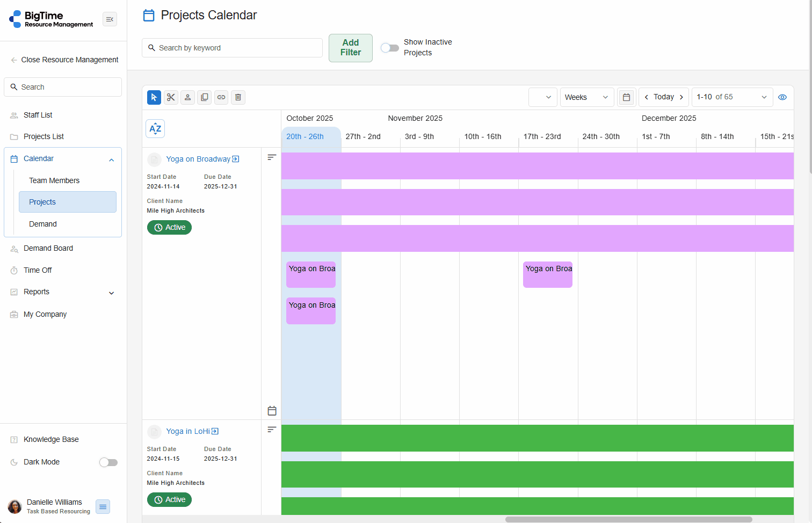Viewport: 812px width, 523px height.
Task: Open the 1-10 of 65 pagination dropdown
Action: pyautogui.click(x=731, y=97)
